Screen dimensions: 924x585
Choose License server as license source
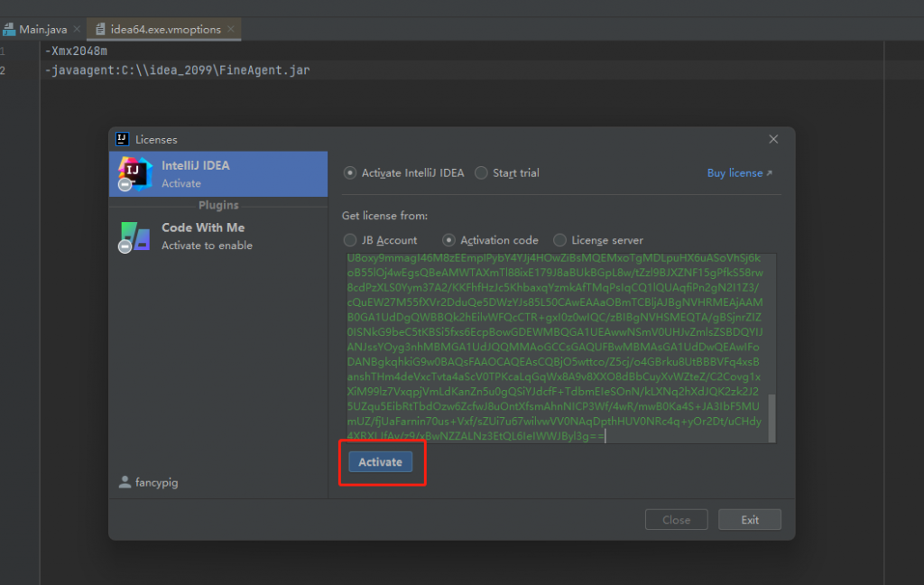coord(559,240)
